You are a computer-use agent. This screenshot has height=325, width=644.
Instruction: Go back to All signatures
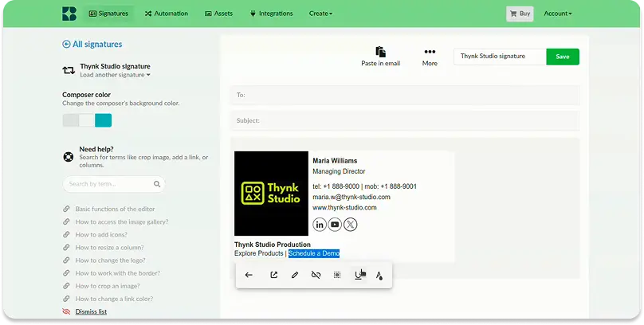(92, 45)
